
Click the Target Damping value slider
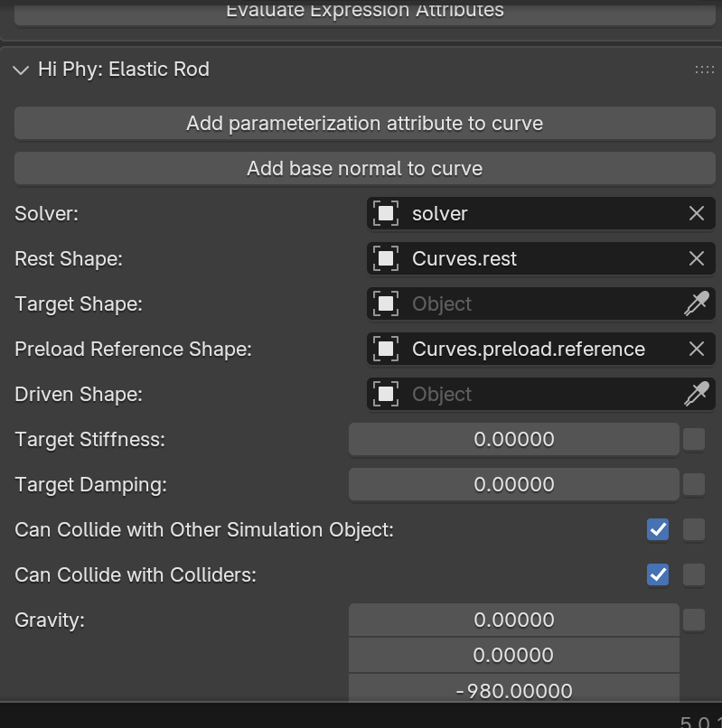click(513, 484)
